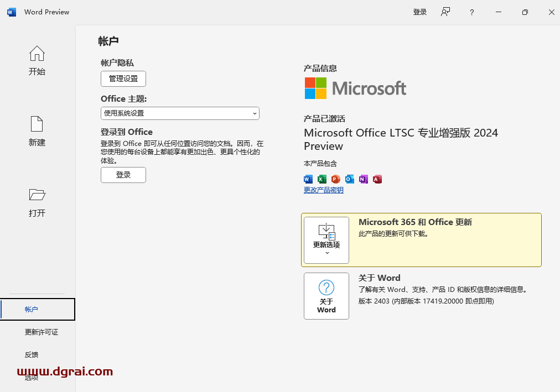Restore down the Word window
560x392 pixels.
click(525, 12)
